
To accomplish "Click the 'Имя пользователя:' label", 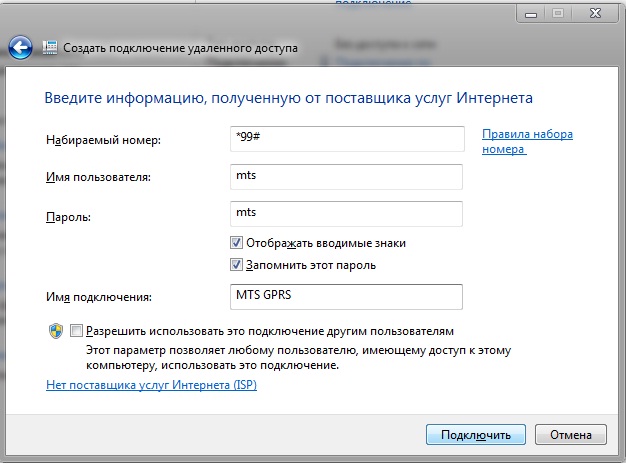I will (98, 177).
